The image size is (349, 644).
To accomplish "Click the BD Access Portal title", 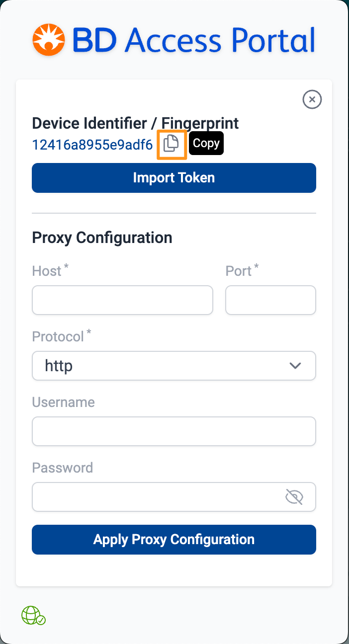I will [x=194, y=40].
